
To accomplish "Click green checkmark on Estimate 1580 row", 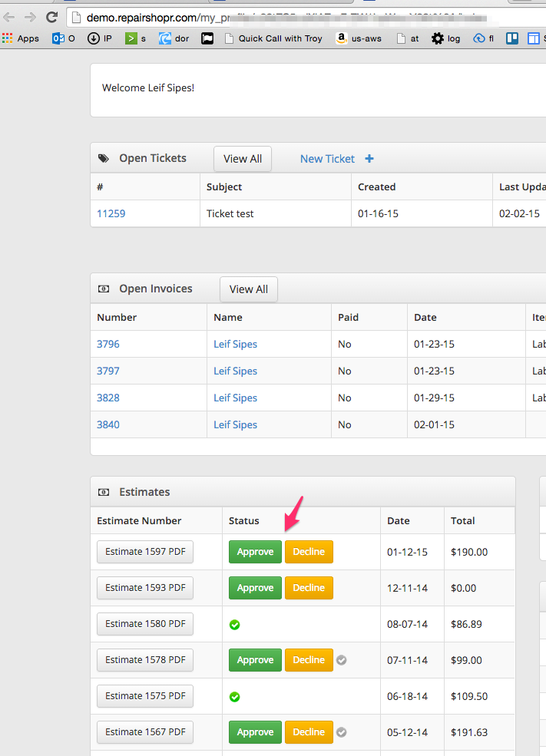I will (235, 625).
